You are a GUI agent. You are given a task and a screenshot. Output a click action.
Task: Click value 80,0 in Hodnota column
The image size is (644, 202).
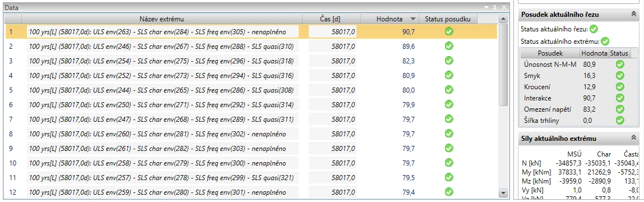(408, 90)
